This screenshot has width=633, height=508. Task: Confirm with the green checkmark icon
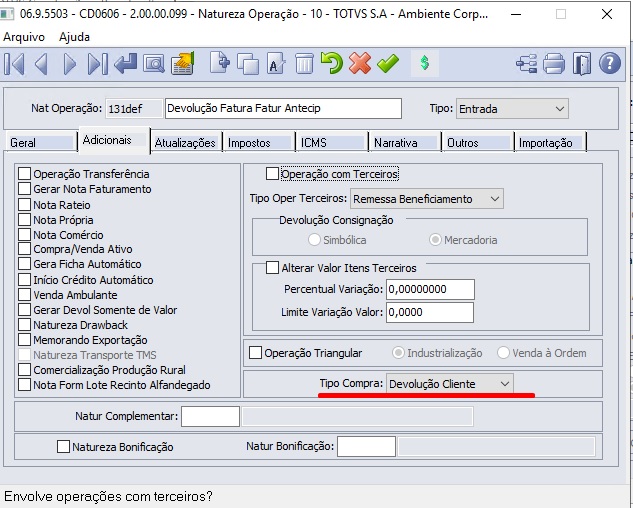point(388,64)
